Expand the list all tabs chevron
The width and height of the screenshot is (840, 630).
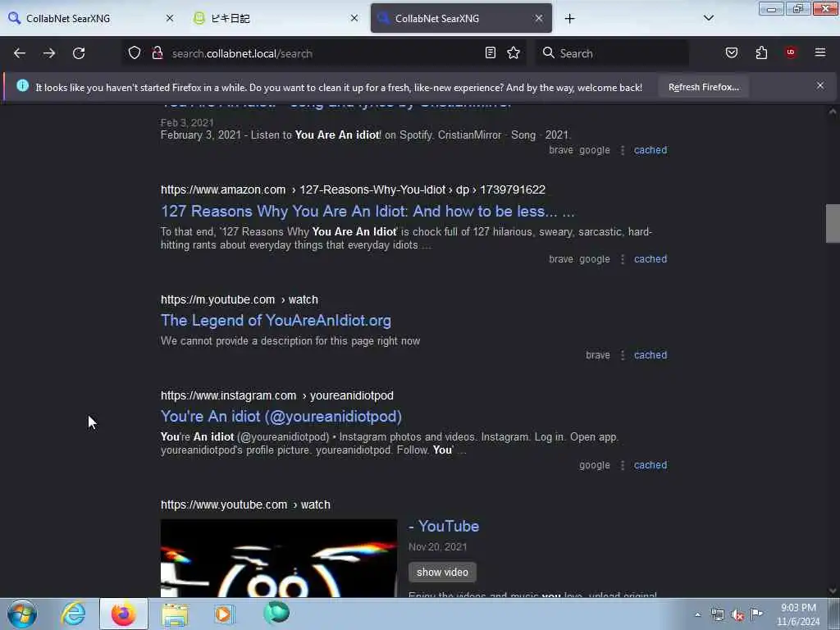pos(708,18)
